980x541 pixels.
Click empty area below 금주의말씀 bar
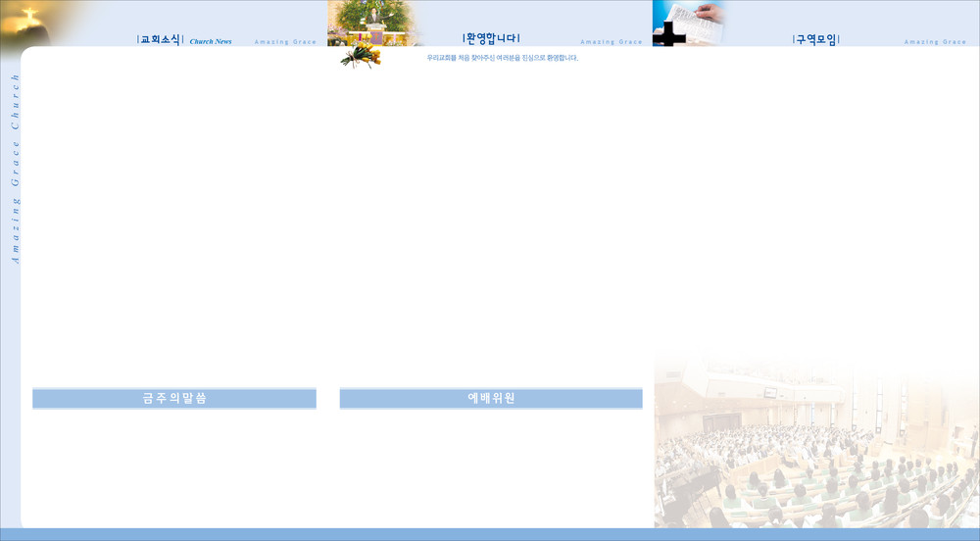pos(174,466)
